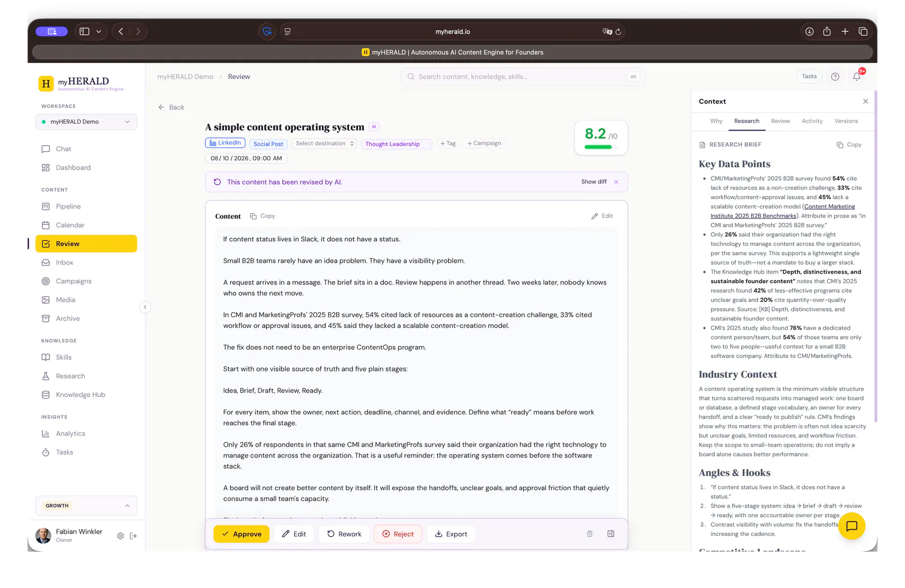Delete content with the trash icon
This screenshot has height=588, width=905.
pos(589,534)
